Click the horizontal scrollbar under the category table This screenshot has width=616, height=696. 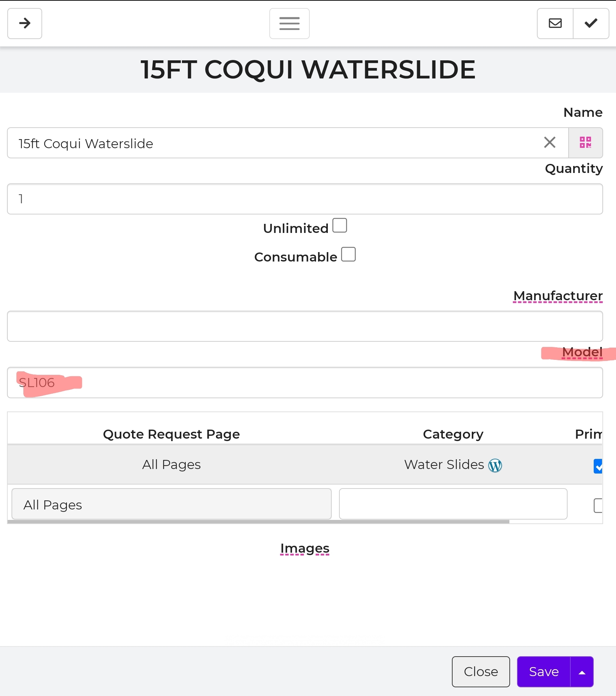tap(258, 522)
